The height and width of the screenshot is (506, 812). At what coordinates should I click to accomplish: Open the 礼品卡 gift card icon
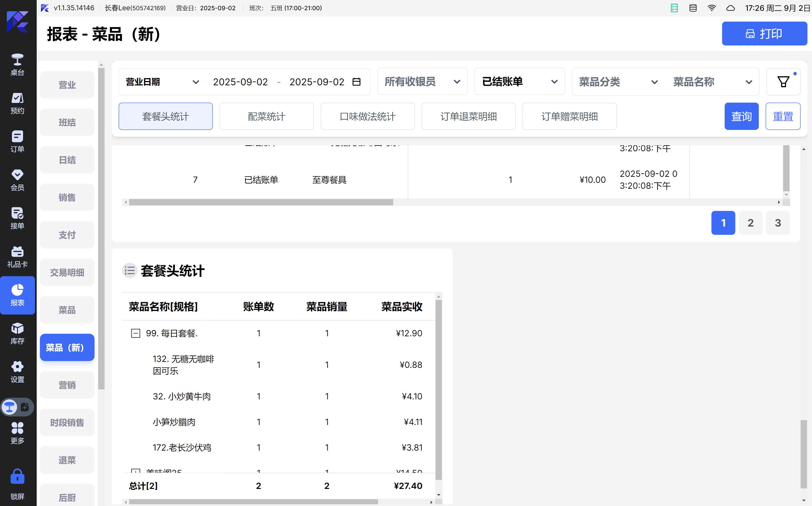point(17,257)
